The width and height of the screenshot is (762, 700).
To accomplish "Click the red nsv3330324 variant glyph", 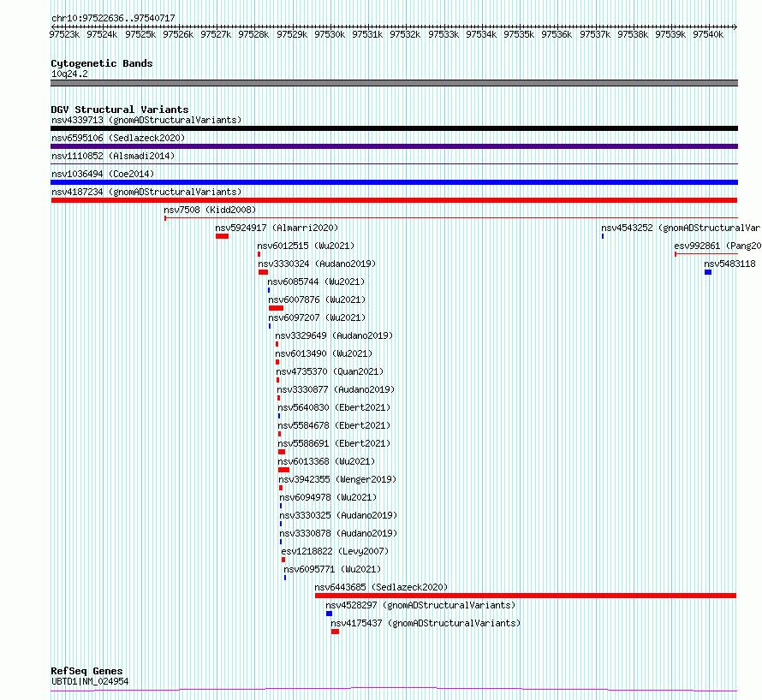I will pos(264,272).
